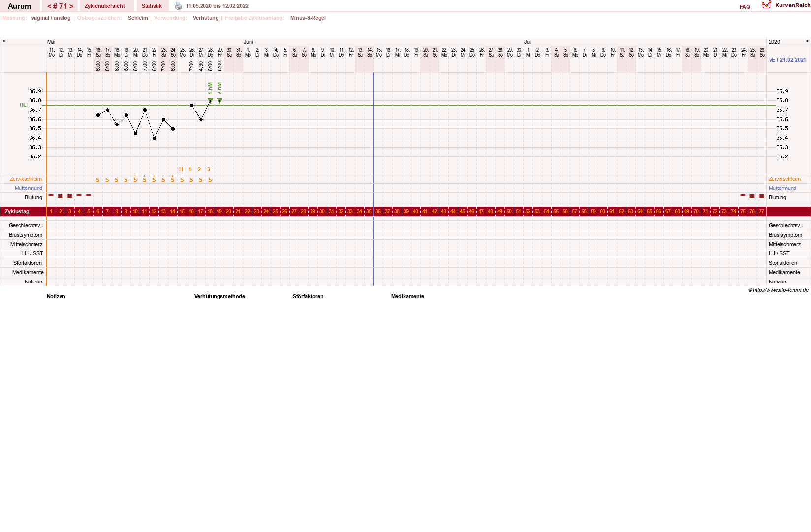
Task: Click the double bleeding mark on cycle day 2
Action: [61, 196]
